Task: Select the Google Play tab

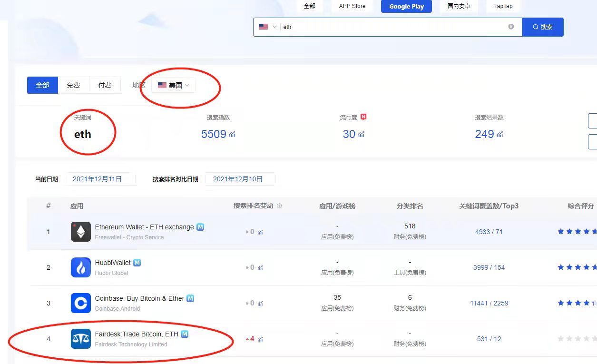Action: click(406, 6)
